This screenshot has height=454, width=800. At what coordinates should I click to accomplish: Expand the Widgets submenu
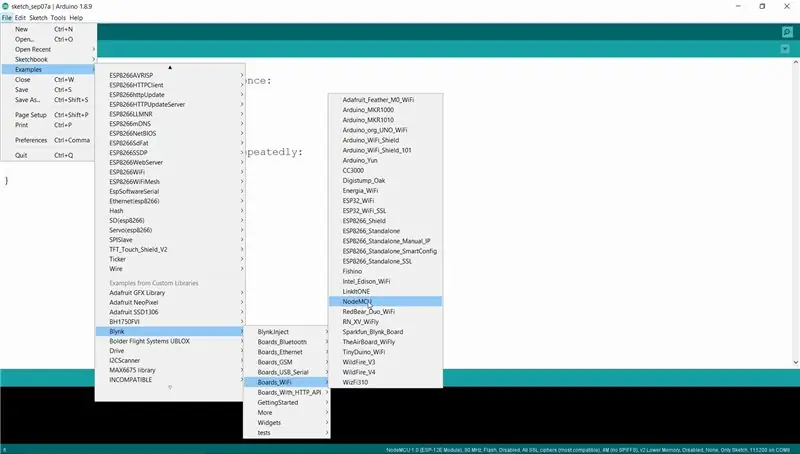point(287,423)
